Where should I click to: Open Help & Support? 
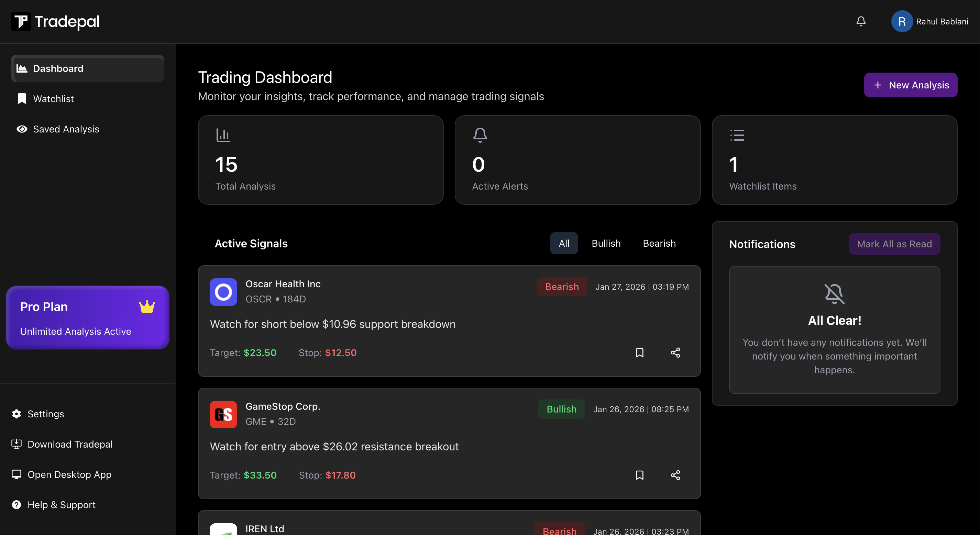[x=61, y=504]
